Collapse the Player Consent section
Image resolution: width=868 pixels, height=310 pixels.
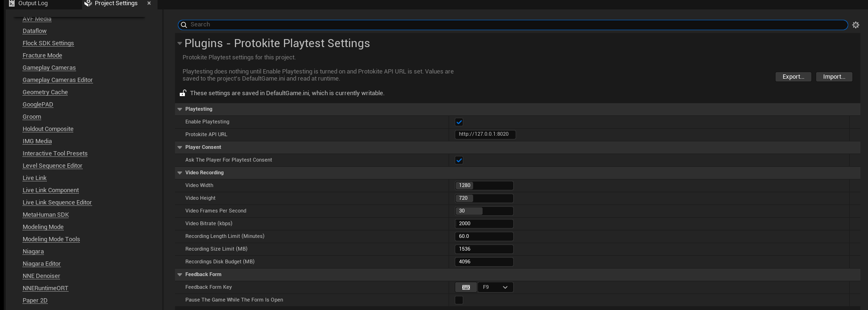tap(180, 147)
